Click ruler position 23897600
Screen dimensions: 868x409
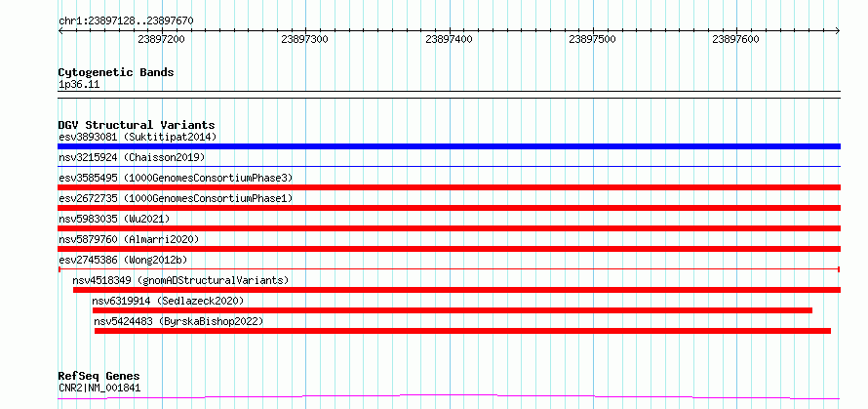[736, 39]
